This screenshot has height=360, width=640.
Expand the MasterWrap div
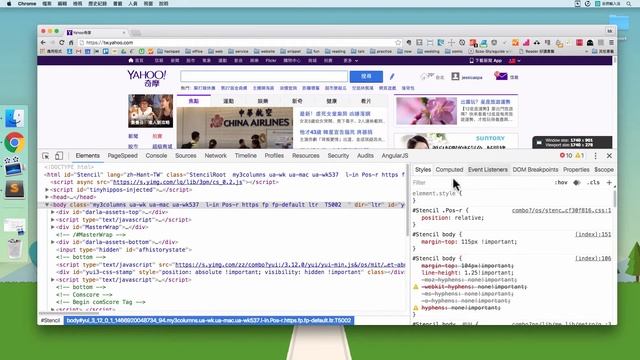click(53, 227)
